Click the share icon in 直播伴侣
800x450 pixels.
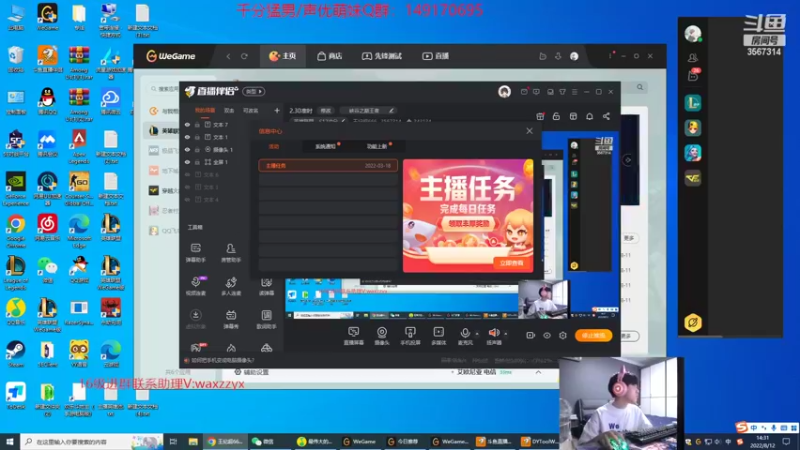(x=606, y=116)
